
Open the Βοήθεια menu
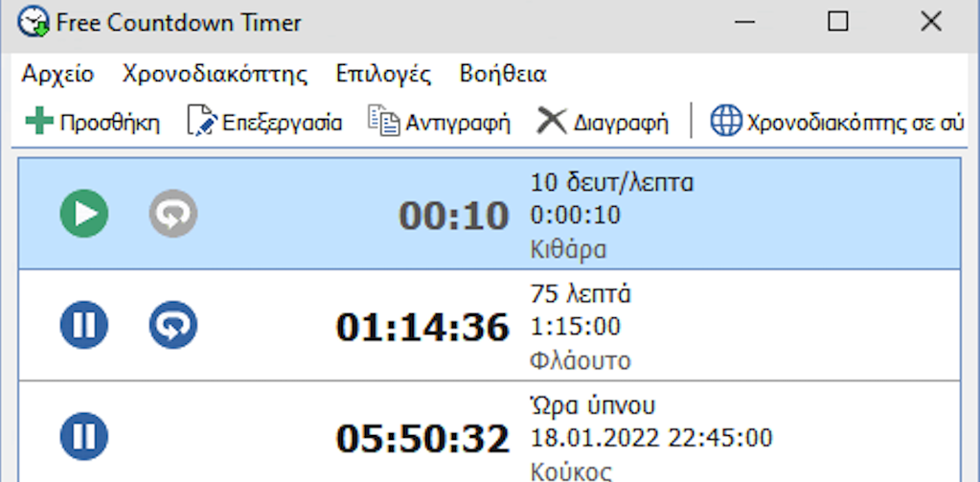(503, 75)
